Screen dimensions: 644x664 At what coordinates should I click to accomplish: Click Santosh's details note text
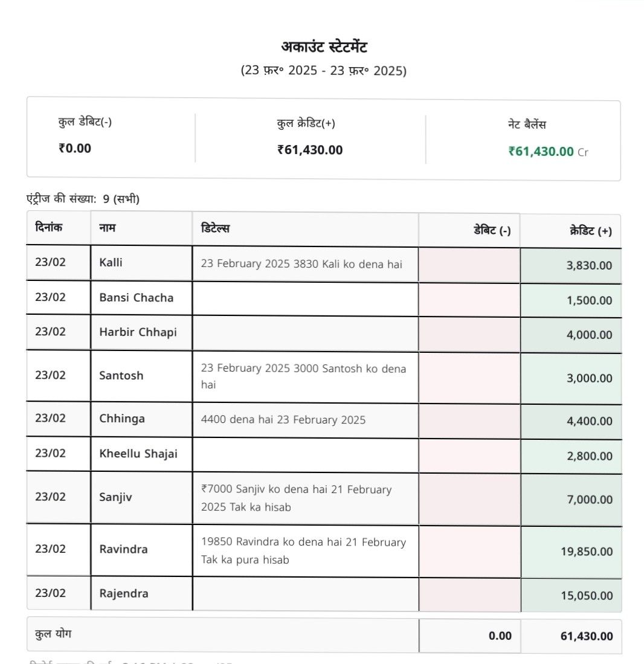pyautogui.click(x=303, y=376)
